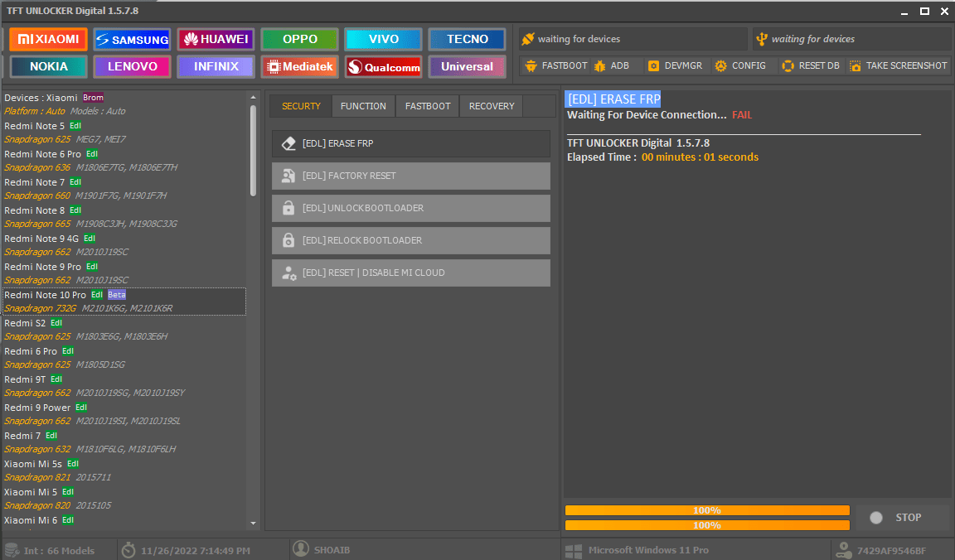Switch to the SAMSUNG brand

click(132, 38)
